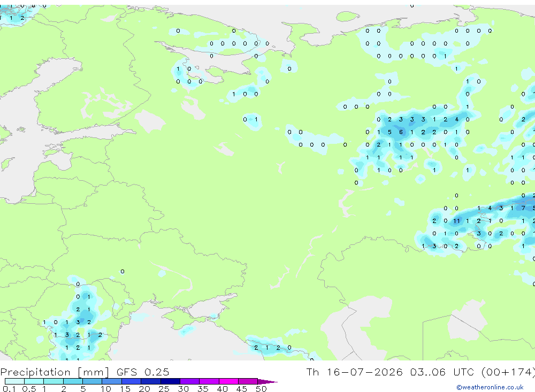Click the weatheronline.co.uk copyright link
This screenshot has height=392, width=535.
pyautogui.click(x=490, y=387)
